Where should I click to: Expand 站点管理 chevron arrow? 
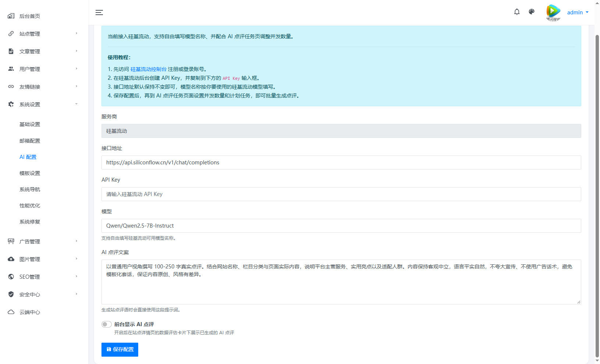76,33
